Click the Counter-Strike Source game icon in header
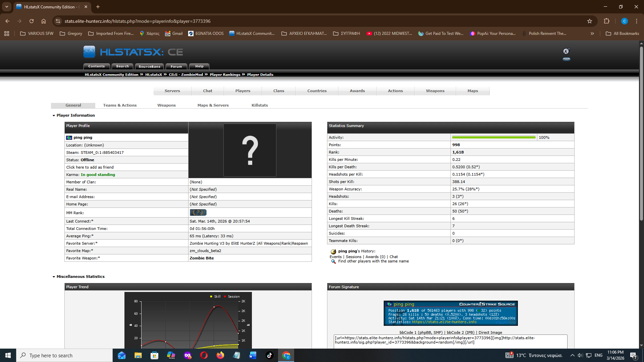Viewport: 644px width, 362px height. coord(566,51)
